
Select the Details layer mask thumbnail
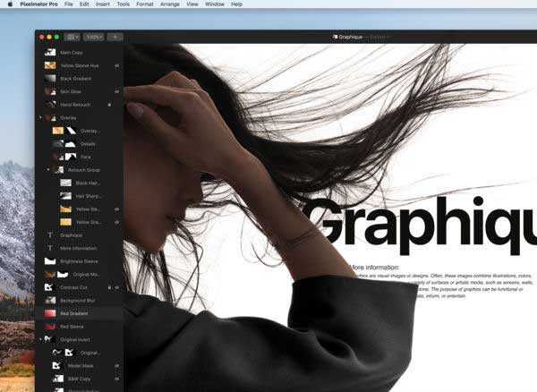(71, 144)
